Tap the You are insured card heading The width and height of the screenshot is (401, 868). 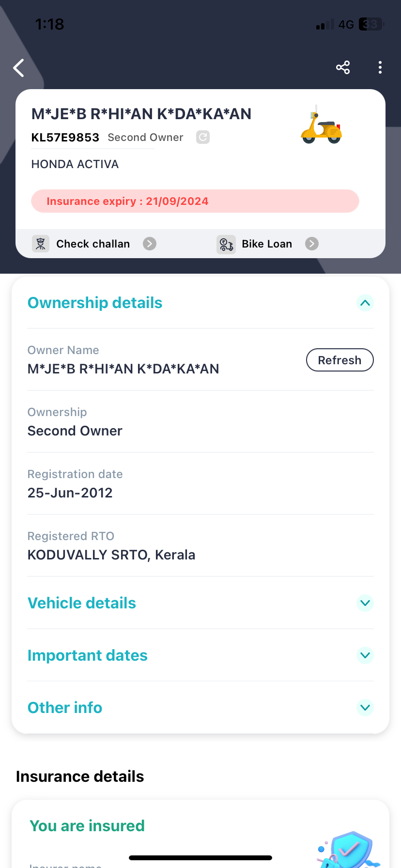(87, 826)
